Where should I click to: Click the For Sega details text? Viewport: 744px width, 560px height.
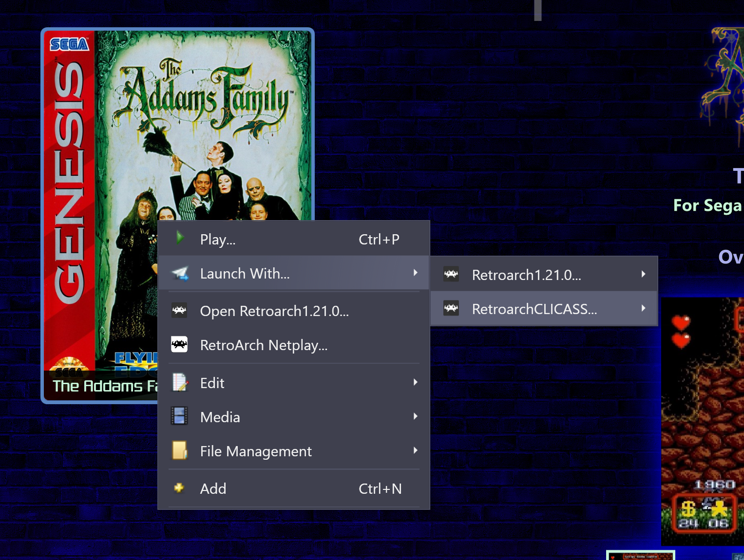(x=707, y=205)
